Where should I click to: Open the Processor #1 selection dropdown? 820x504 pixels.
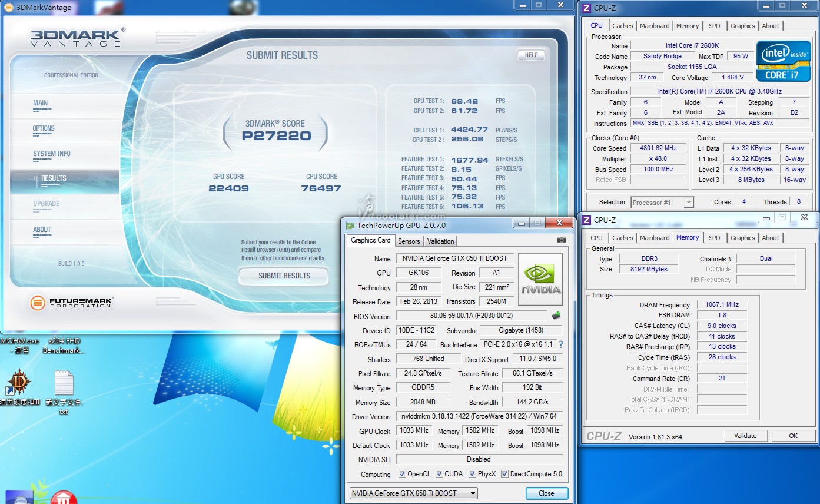(x=662, y=203)
